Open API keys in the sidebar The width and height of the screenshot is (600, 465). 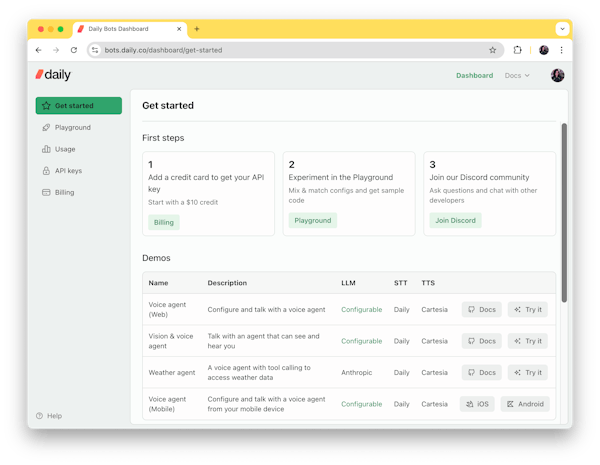click(68, 171)
